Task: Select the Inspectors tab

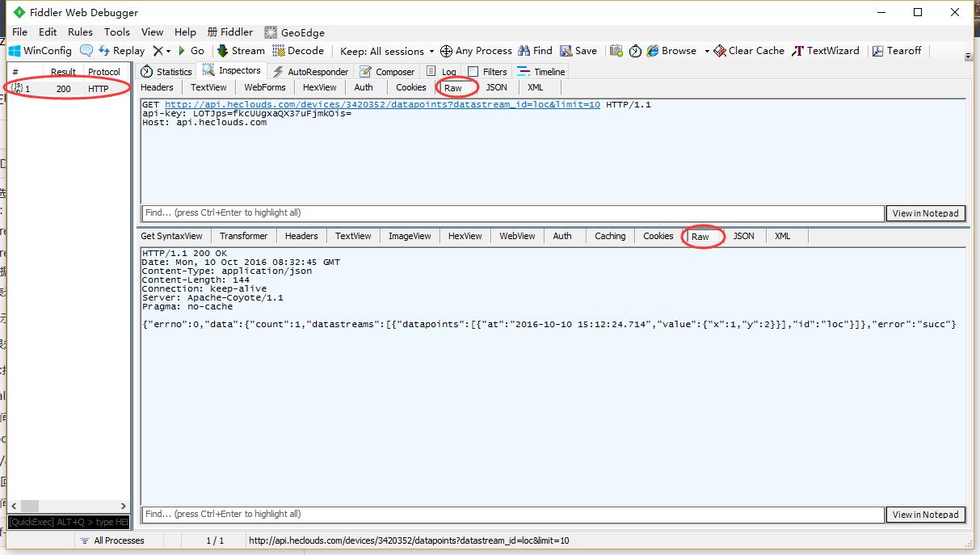Action: [232, 70]
